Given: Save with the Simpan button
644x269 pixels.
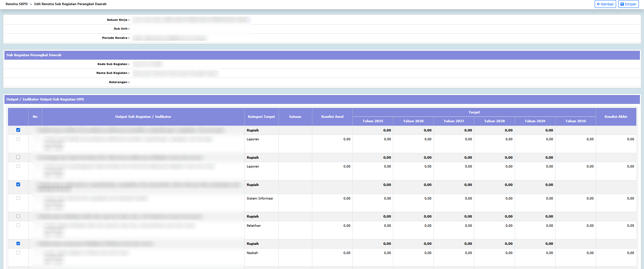Looking at the screenshot, I should tap(628, 4).
